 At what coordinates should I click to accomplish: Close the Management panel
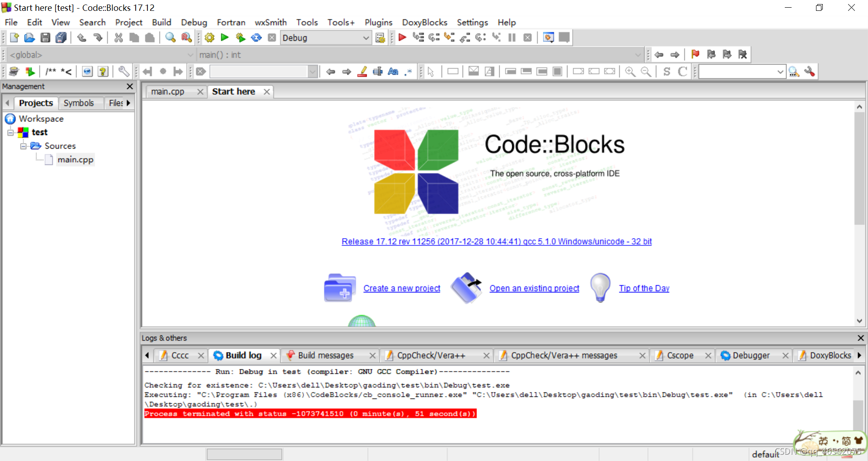pos(130,86)
